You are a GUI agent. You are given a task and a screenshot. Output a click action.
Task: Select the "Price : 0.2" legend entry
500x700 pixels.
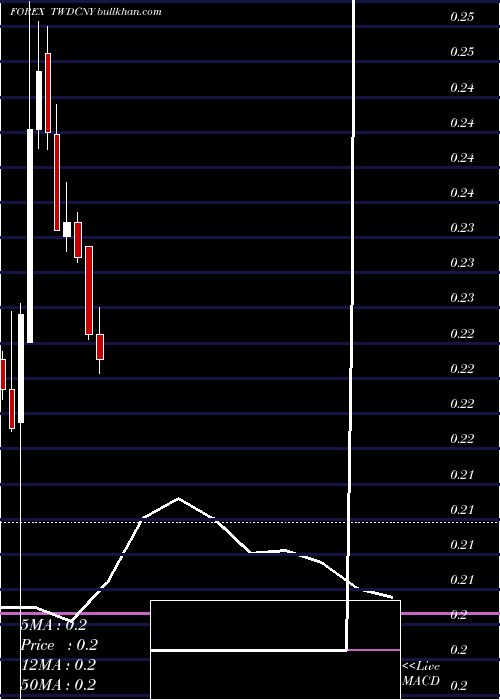[59, 645]
